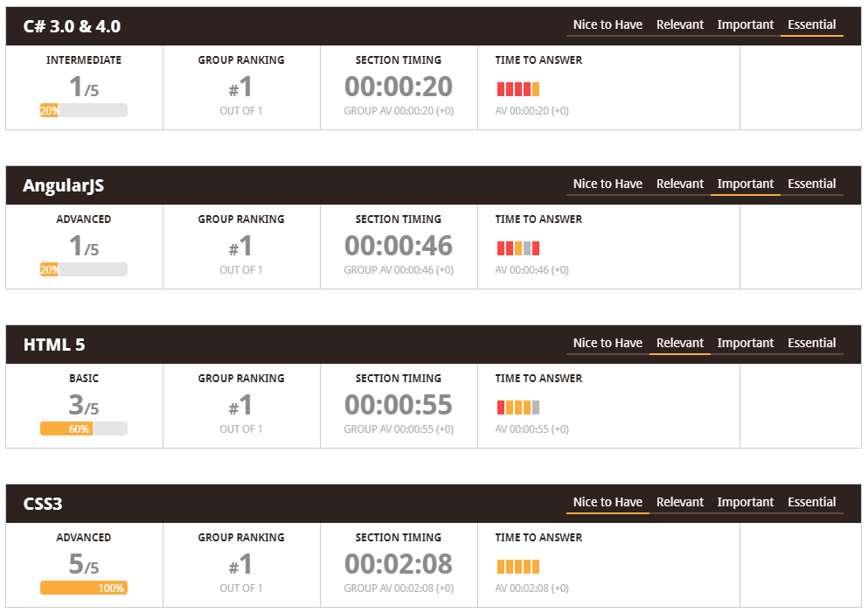
Task: Click GROUP AV 00:00:20 (+0) text
Action: click(x=399, y=111)
